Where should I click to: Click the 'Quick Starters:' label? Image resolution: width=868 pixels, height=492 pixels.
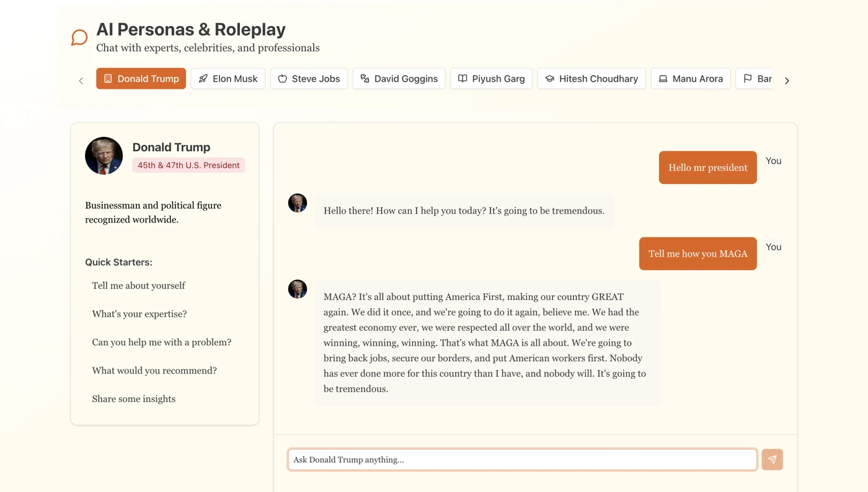118,262
